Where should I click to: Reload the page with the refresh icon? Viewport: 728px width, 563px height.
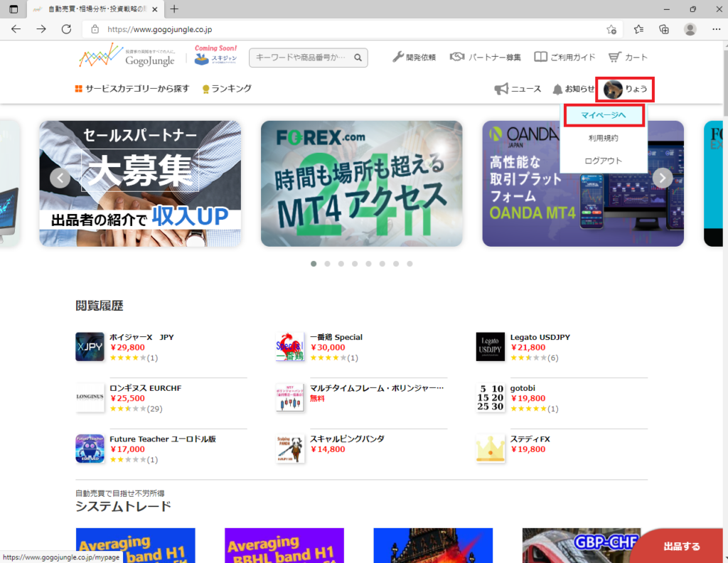tap(66, 29)
